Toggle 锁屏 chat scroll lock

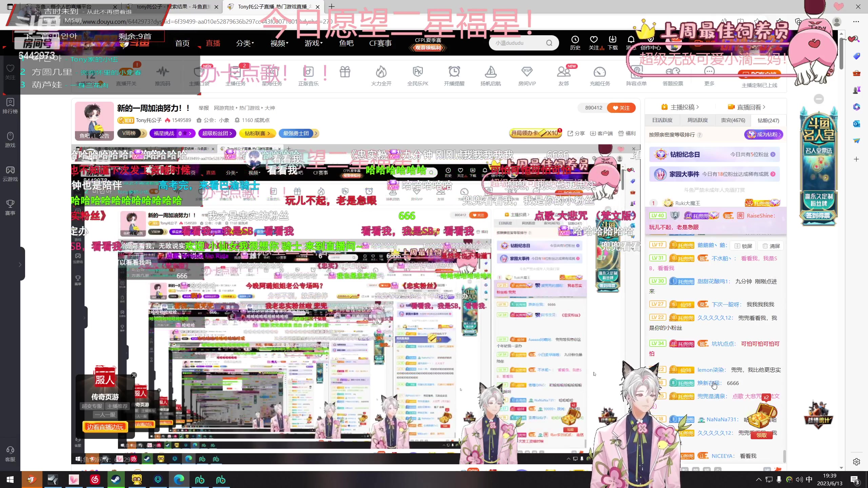744,246
